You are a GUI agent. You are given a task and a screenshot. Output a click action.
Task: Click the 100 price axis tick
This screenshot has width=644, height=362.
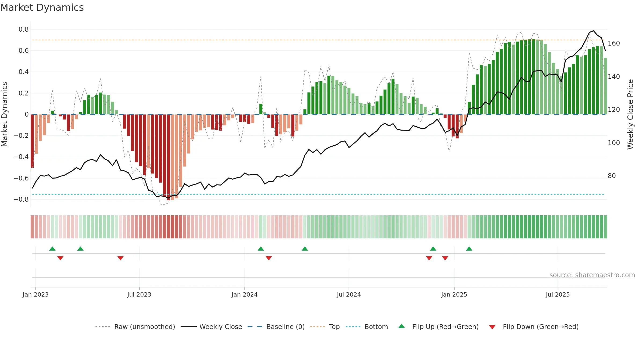pos(614,143)
